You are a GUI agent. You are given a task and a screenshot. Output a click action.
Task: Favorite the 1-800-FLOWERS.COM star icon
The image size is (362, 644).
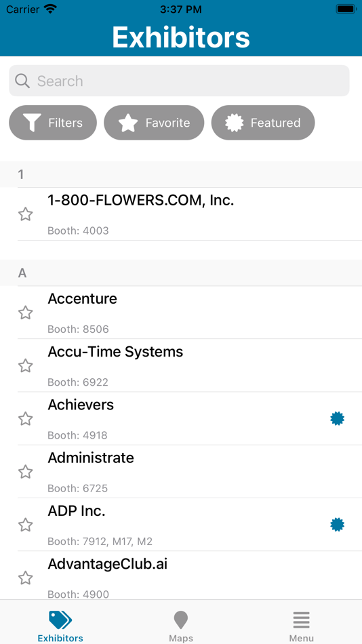[x=26, y=214]
